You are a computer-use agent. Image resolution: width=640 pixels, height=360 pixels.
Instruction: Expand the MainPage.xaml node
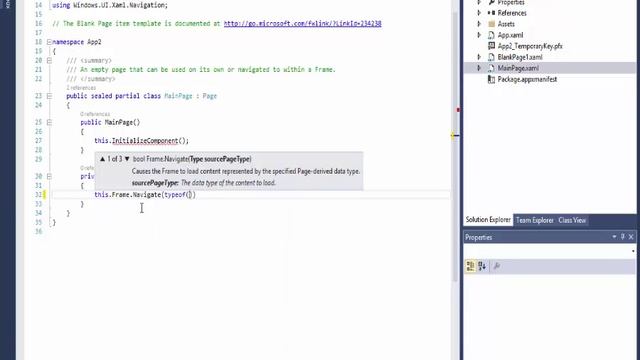pos(479,68)
